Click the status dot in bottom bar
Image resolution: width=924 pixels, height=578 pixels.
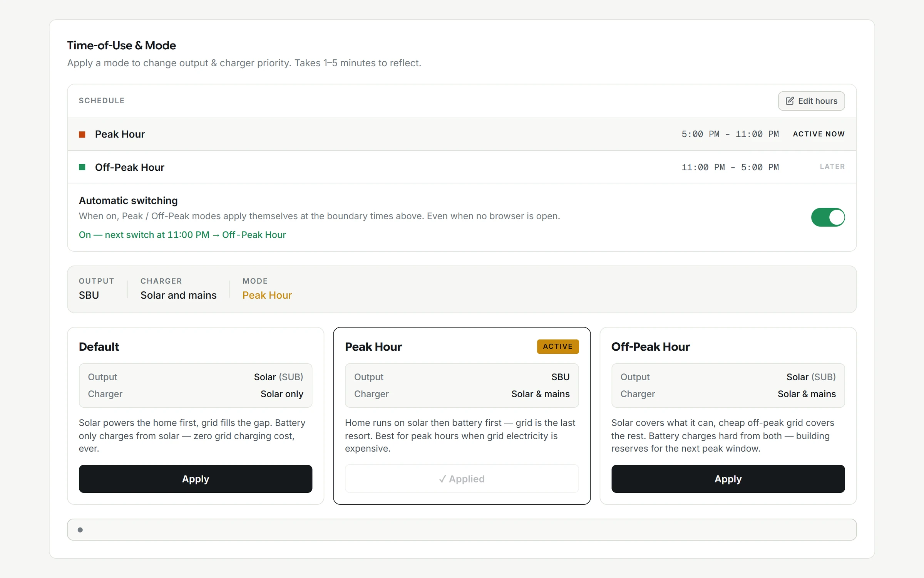click(x=80, y=529)
